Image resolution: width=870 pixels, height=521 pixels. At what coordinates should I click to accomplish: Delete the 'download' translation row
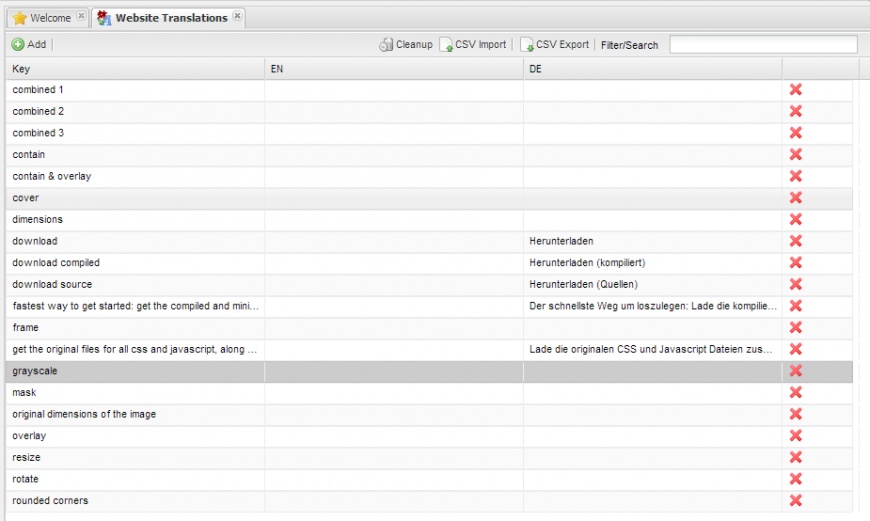[x=796, y=241]
